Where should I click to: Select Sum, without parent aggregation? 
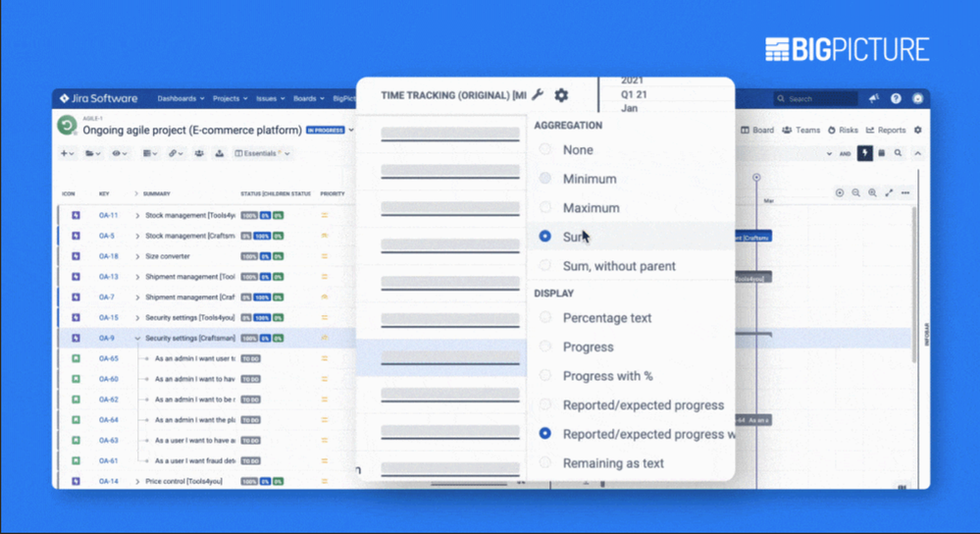[x=545, y=266]
